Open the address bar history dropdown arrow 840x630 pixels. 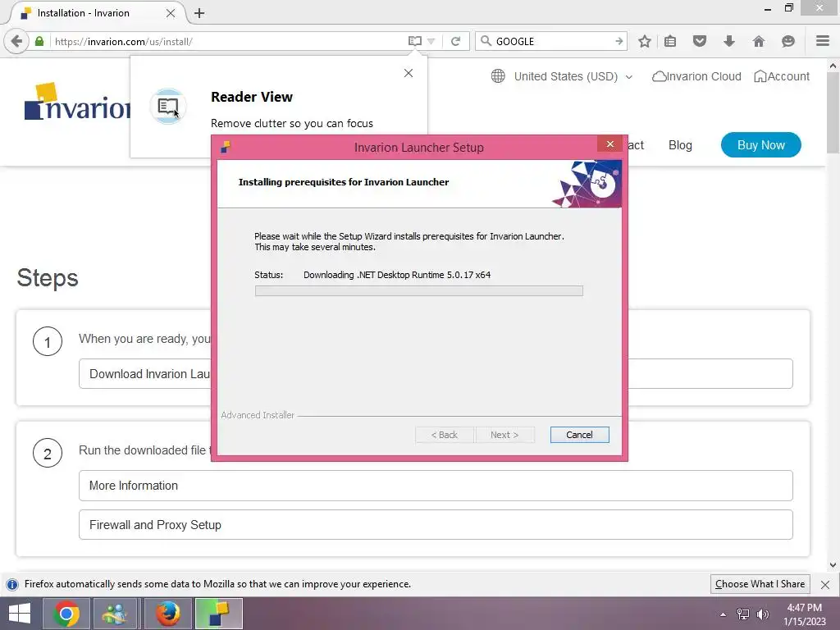(431, 41)
